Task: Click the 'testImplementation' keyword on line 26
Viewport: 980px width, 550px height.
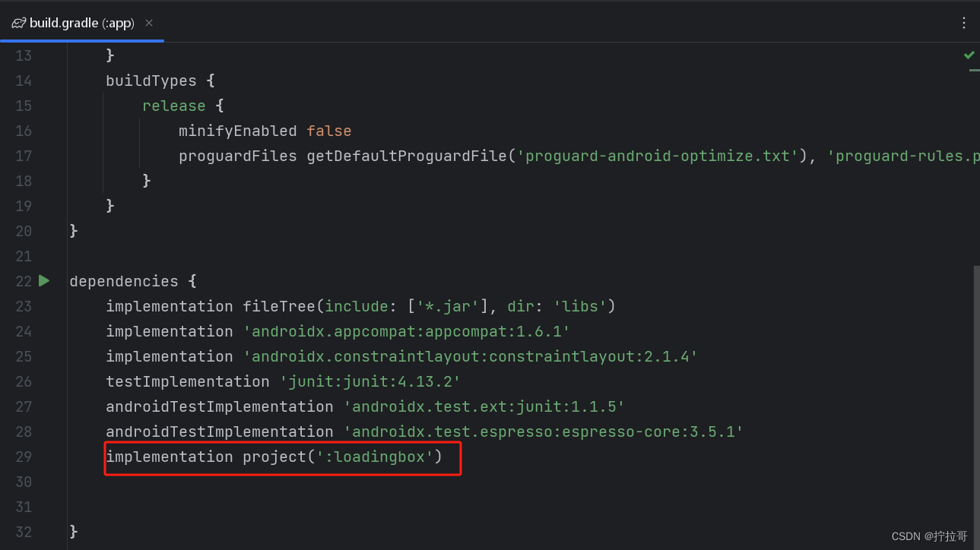Action: [x=188, y=381]
